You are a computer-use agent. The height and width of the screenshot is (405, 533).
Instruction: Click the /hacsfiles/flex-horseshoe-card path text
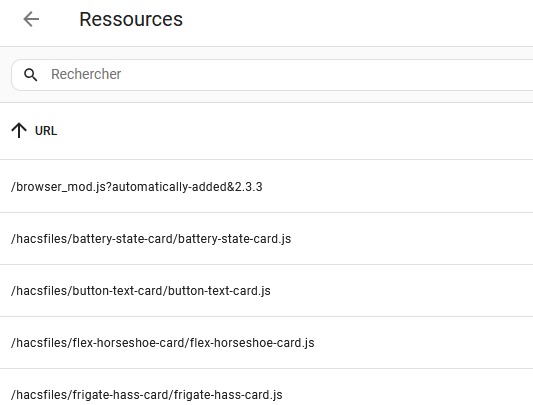tap(99, 343)
